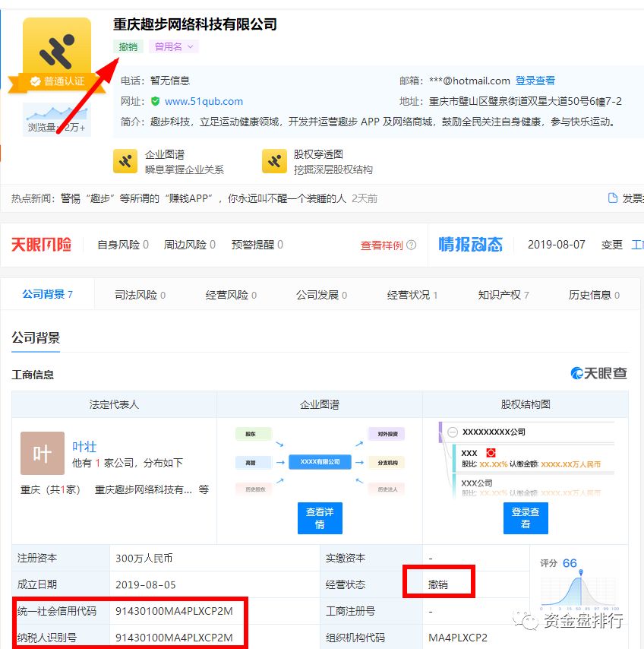The height and width of the screenshot is (649, 644).
Task: Click the establishment date 2019-08-05
Action: pyautogui.click(x=146, y=585)
